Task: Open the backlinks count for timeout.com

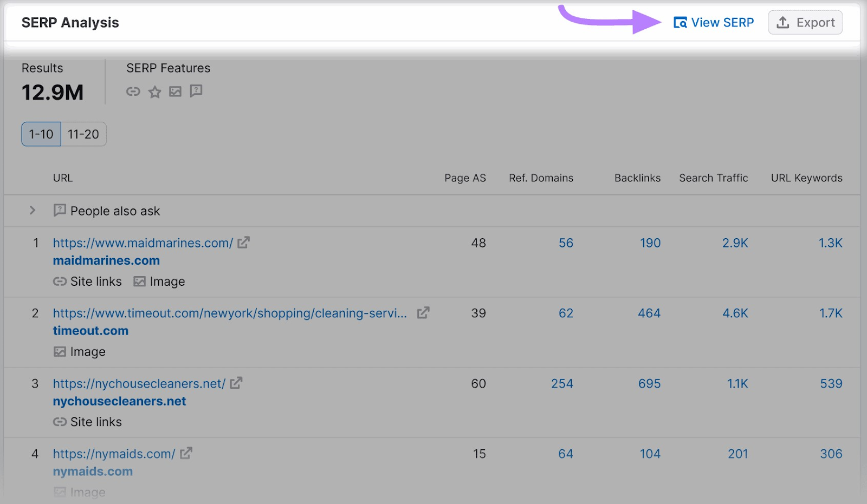Action: click(x=649, y=313)
